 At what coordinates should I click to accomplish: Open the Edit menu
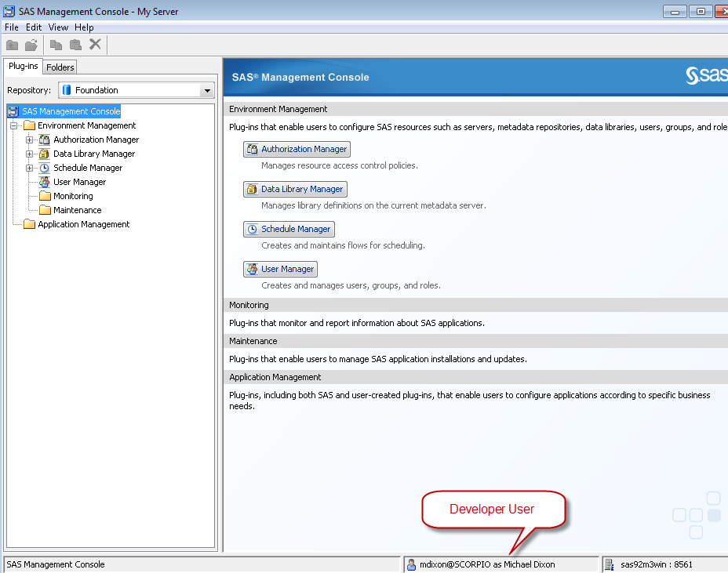34,27
